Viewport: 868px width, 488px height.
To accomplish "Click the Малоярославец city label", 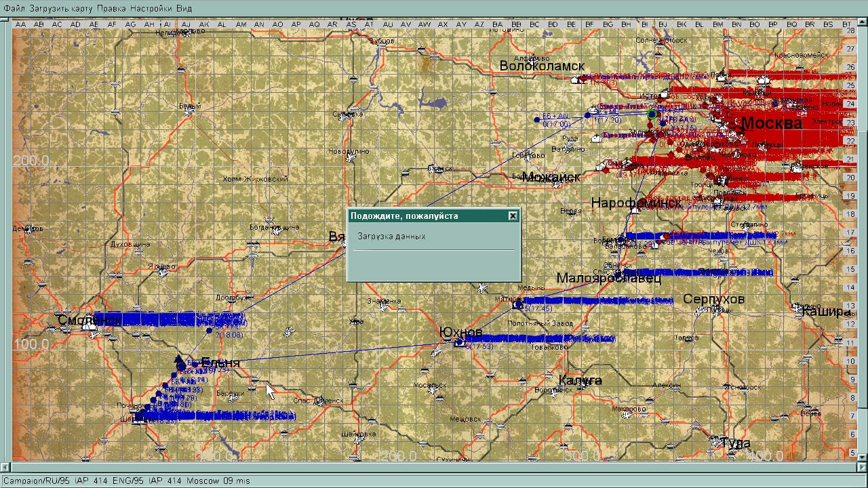I will coord(608,279).
